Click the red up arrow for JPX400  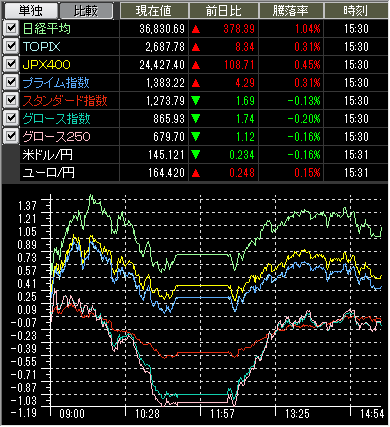[196, 65]
